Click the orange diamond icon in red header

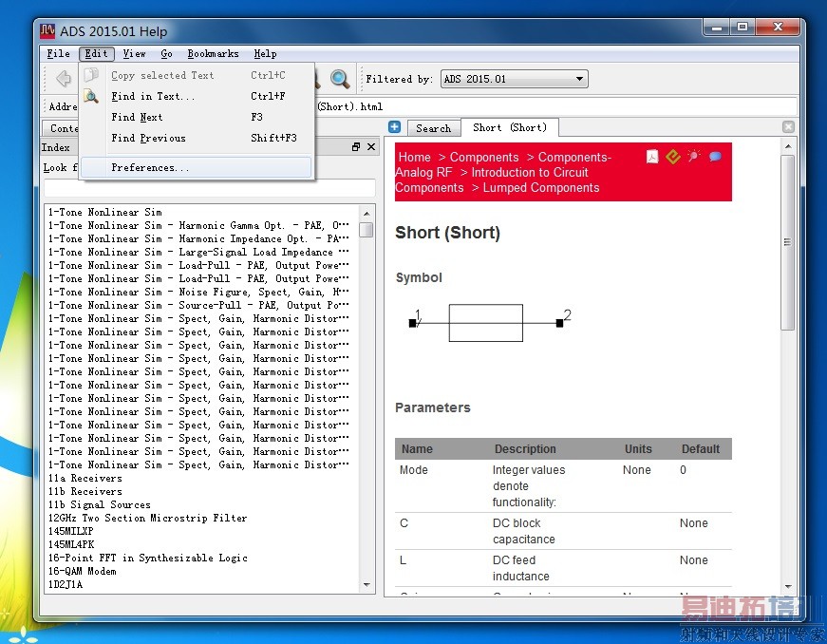click(x=673, y=157)
